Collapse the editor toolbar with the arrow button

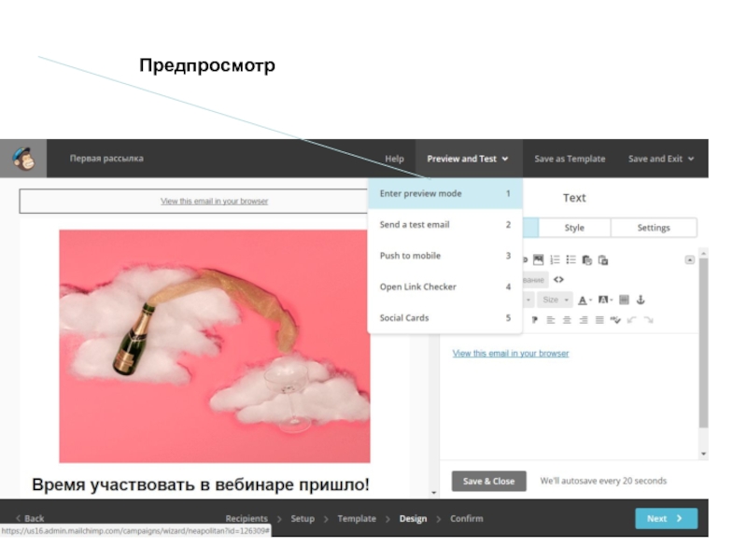click(x=690, y=259)
